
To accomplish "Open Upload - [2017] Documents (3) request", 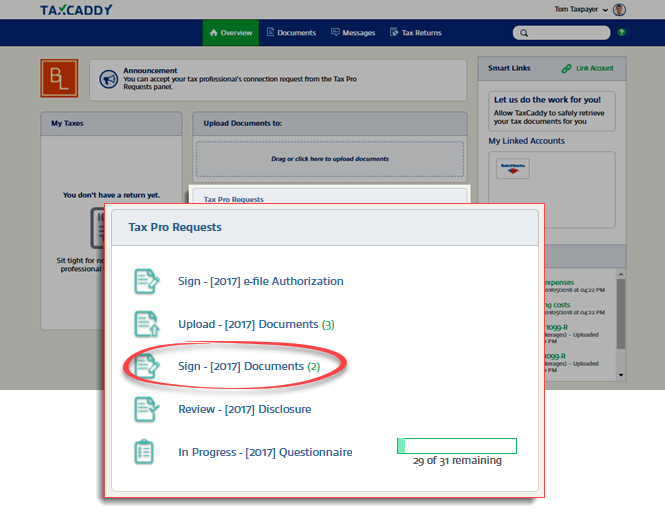I will 256,324.
